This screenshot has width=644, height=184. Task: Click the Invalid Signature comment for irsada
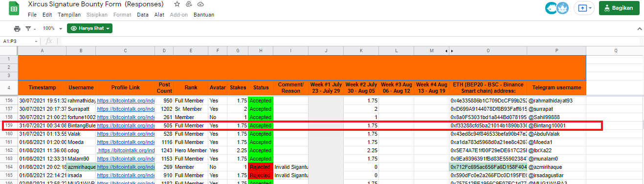(290, 175)
